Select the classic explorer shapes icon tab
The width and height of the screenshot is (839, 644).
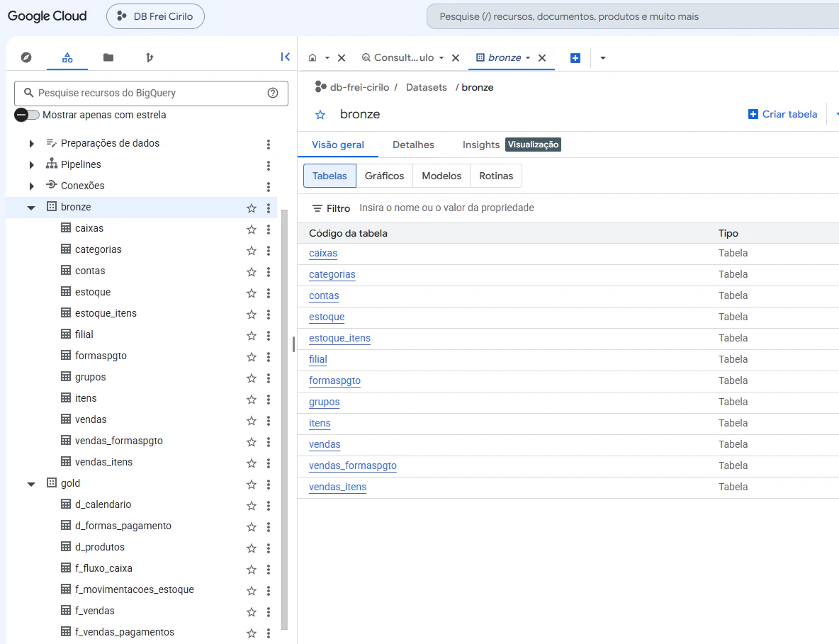(x=67, y=57)
